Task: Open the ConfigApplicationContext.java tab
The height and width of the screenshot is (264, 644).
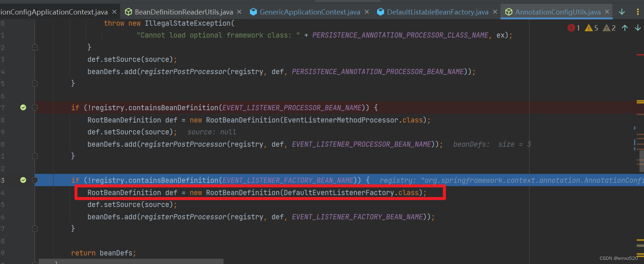Action: (x=54, y=12)
